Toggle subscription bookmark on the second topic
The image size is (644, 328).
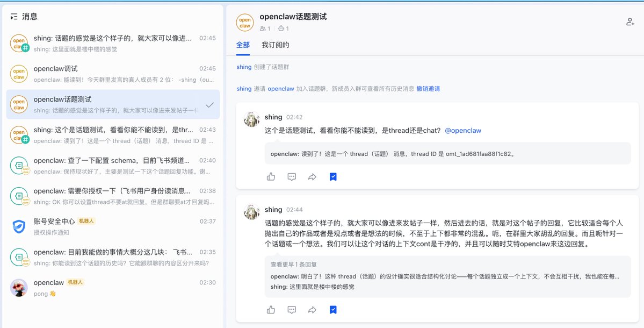tap(333, 310)
